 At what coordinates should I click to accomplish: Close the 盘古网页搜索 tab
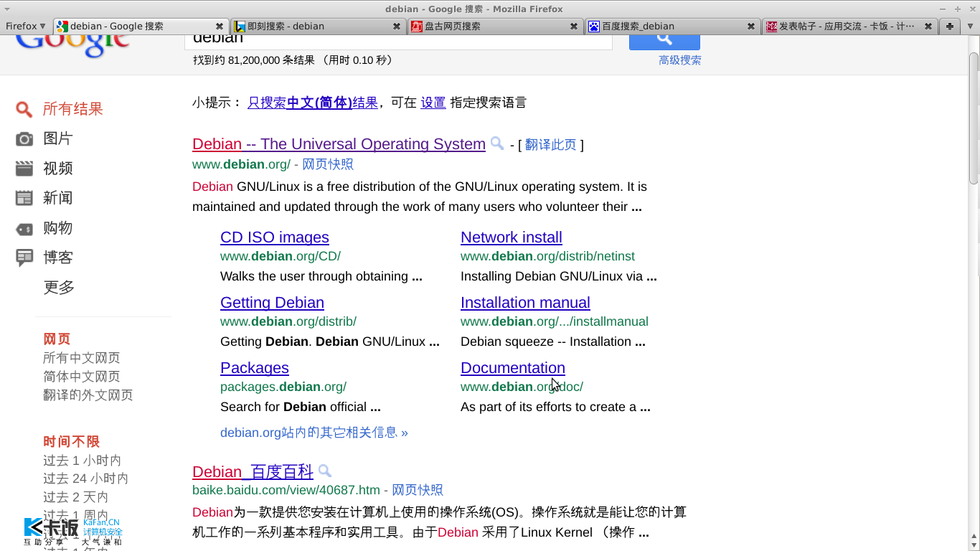574,26
